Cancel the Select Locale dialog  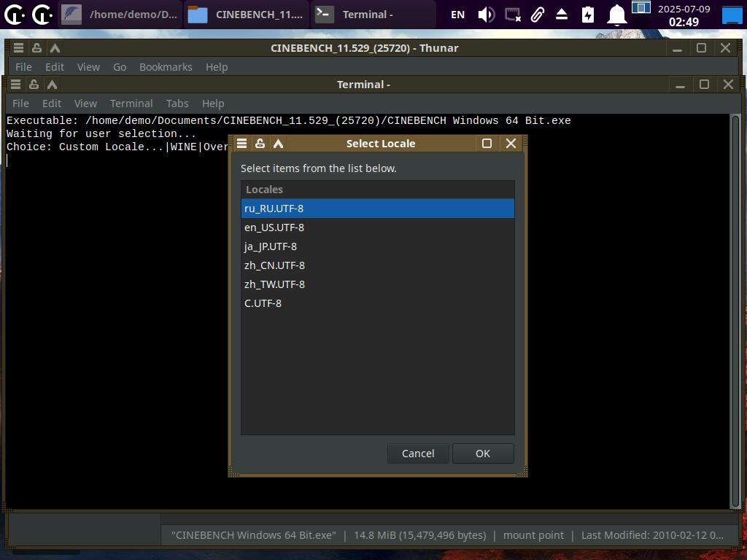pyautogui.click(x=418, y=454)
